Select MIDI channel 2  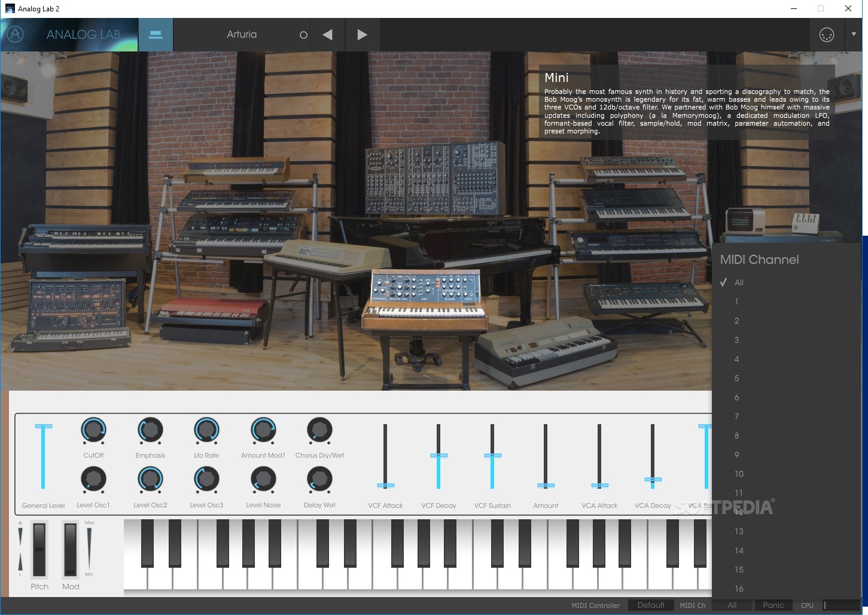coord(787,321)
